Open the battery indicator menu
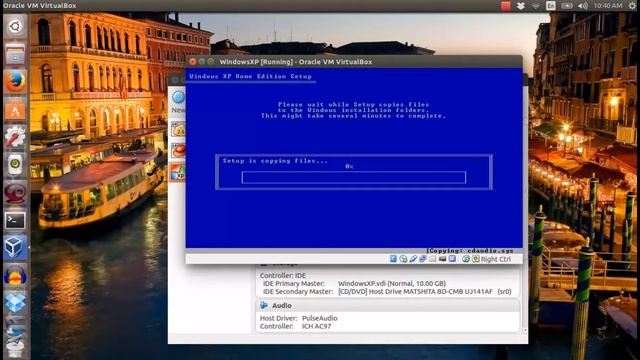640x360 pixels. (567, 6)
